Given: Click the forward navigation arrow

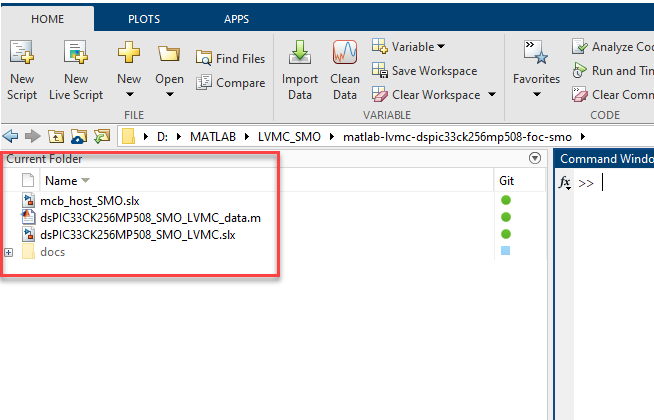Looking at the screenshot, I should (33, 136).
